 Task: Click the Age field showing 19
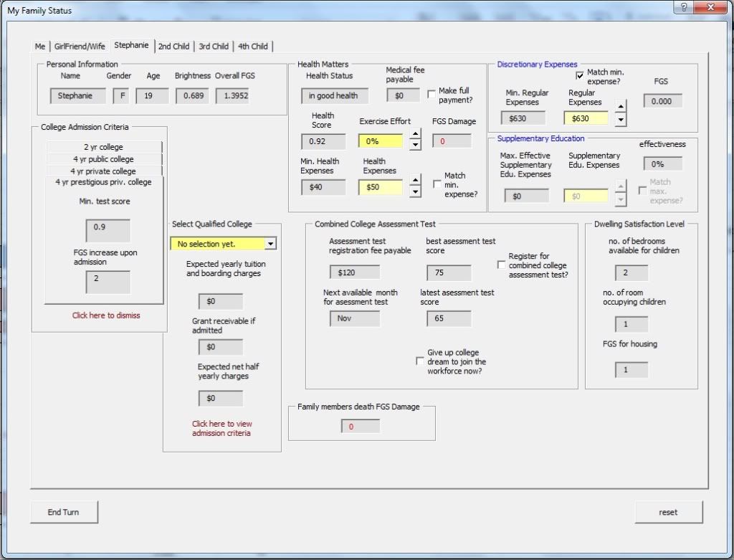152,95
